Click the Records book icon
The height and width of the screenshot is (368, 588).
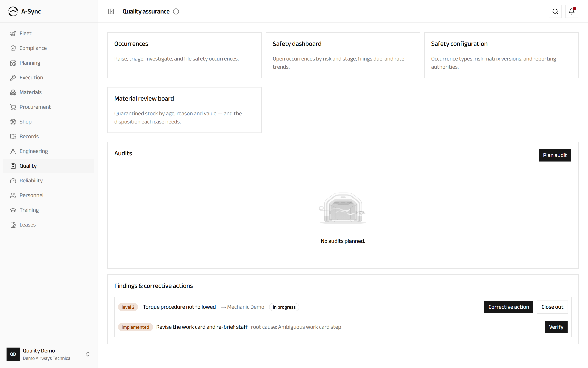13,137
